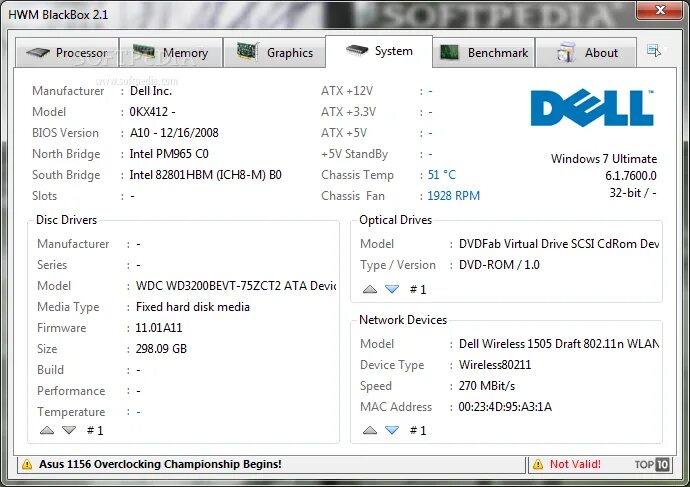Click the Dell logo
Viewport: 690px width, 487px height.
[592, 108]
